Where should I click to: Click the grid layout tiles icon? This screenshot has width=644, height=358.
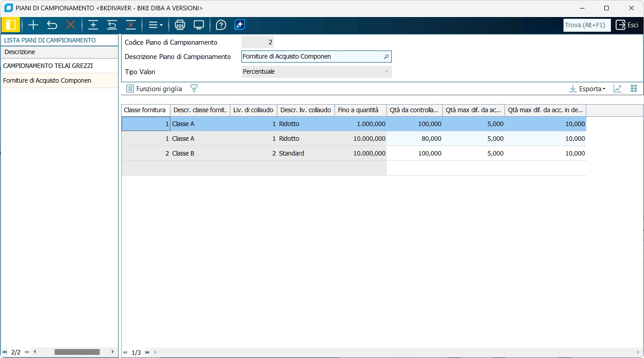(x=634, y=88)
